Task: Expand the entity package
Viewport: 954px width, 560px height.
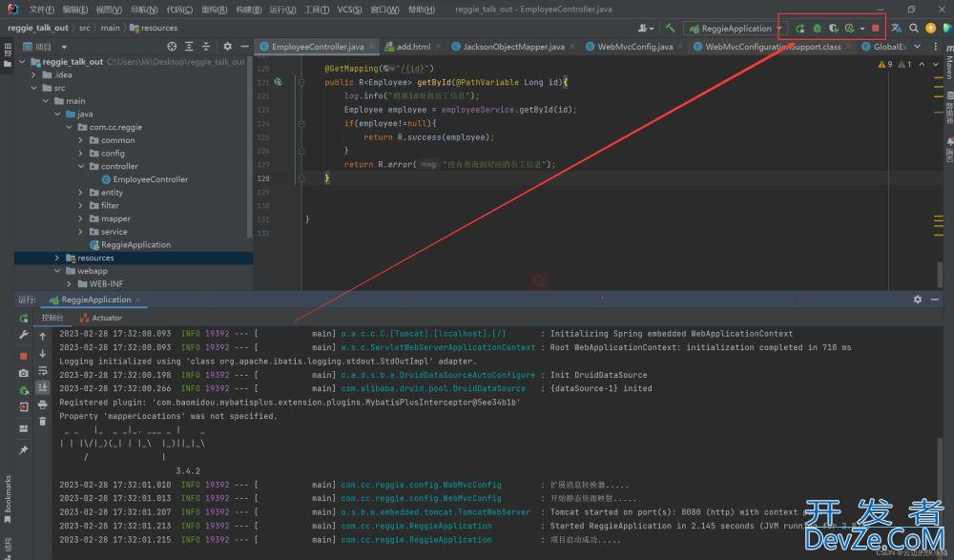Action: (x=80, y=193)
